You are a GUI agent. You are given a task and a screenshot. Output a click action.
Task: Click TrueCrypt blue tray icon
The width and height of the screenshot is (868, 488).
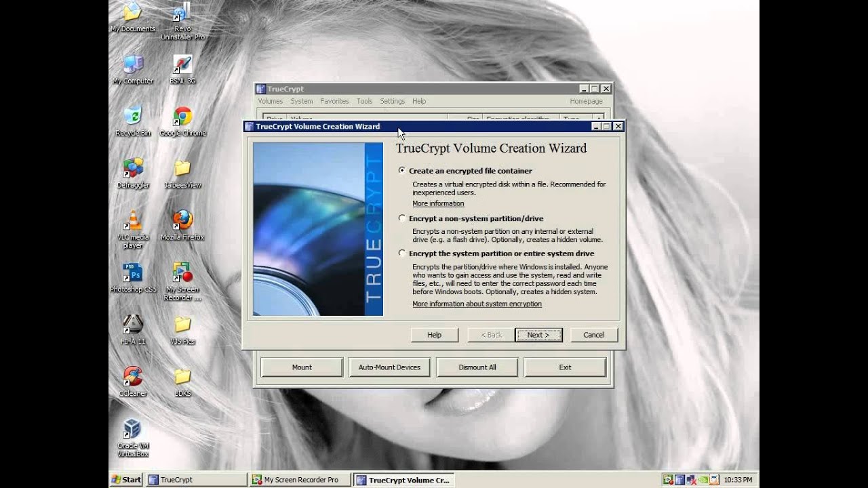pos(679,480)
